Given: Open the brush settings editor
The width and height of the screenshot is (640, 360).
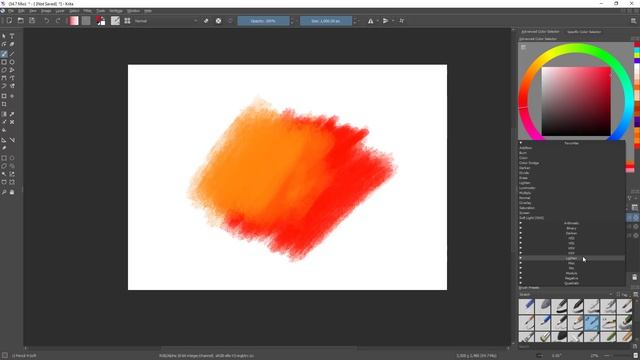Looking at the screenshot, I should (x=116, y=20).
